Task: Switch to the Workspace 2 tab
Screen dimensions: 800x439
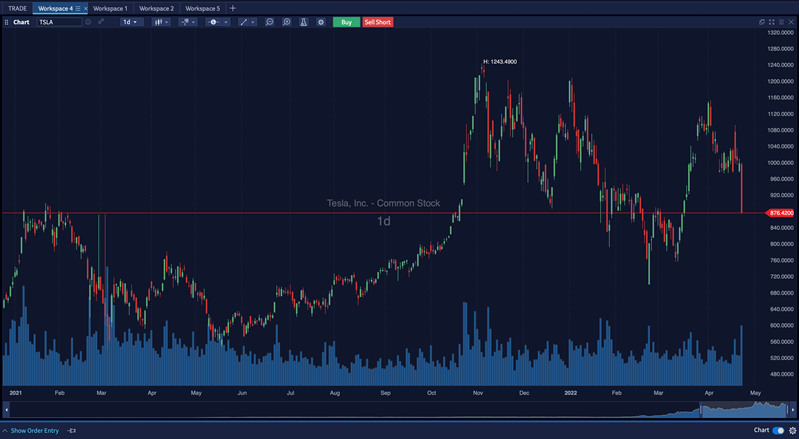Action: coord(156,8)
